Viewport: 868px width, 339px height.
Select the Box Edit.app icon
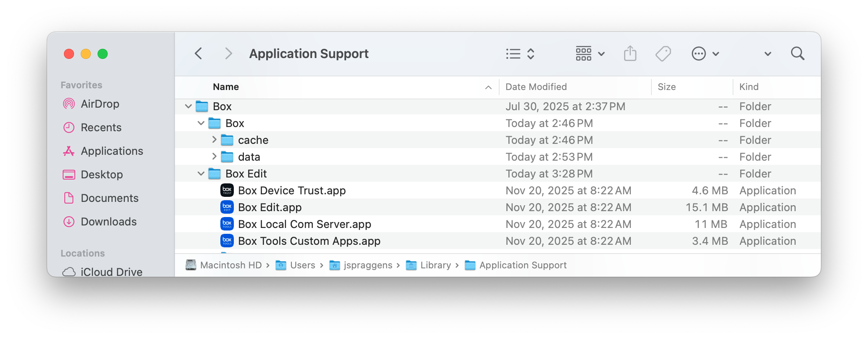[227, 207]
